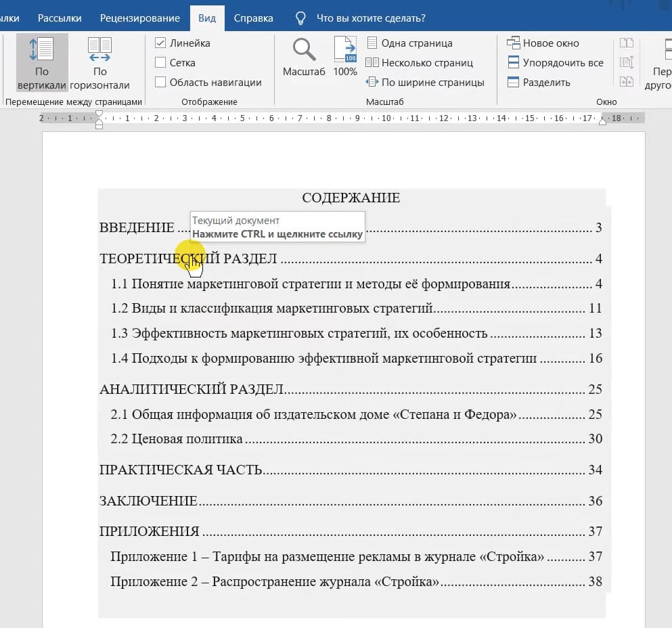Viewport: 672px width, 628px height.
Task: Open contents entry 2.1 Общая информация
Action: pyautogui.click(x=356, y=414)
